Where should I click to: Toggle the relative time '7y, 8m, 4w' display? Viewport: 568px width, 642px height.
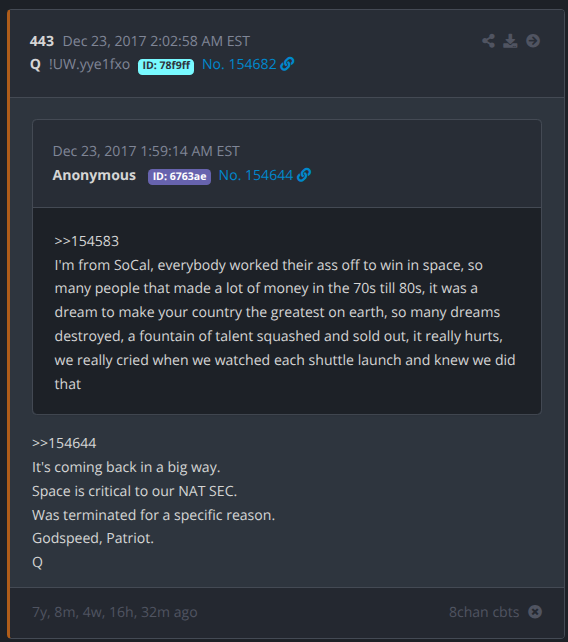tap(115, 612)
